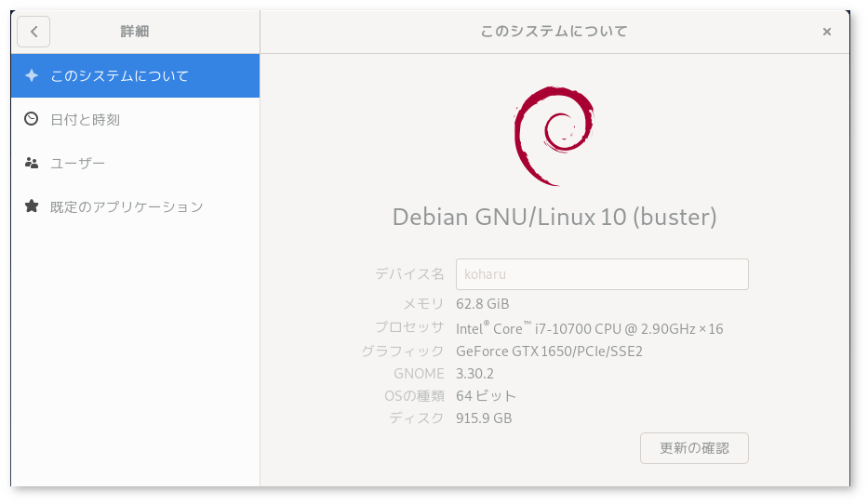Viewport: 868px width, 504px height.
Task: Close the settings window with the × button
Action: click(826, 32)
